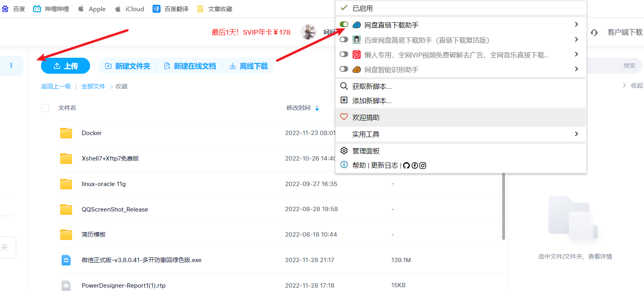644x292 pixels.
Task: Go back via 返回上一级 link
Action: (x=56, y=86)
